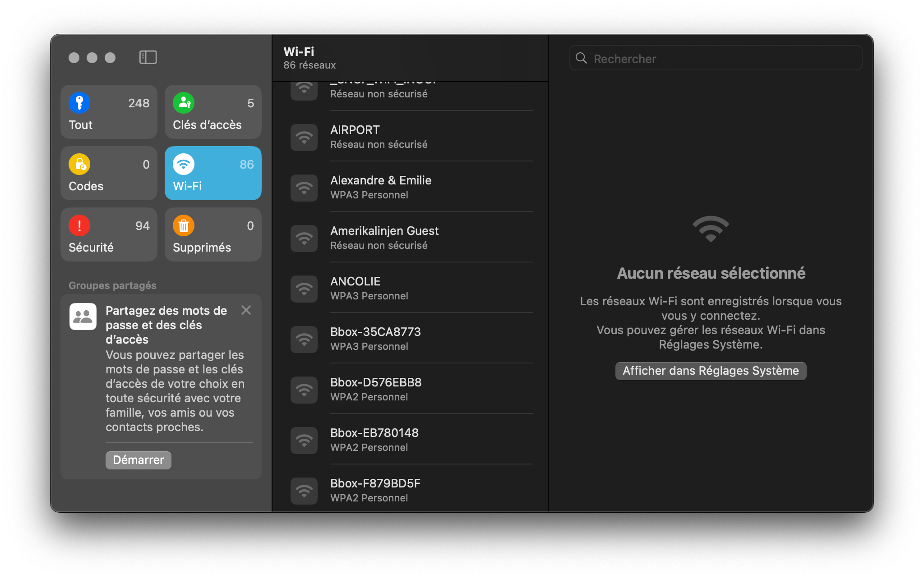This screenshot has height=579, width=924.
Task: Select the Bbox-EB780148 network name
Action: (374, 433)
